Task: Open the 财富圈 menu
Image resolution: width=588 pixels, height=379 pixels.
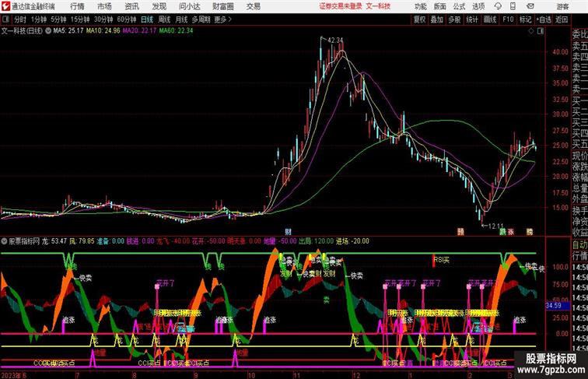Action: pyautogui.click(x=222, y=6)
